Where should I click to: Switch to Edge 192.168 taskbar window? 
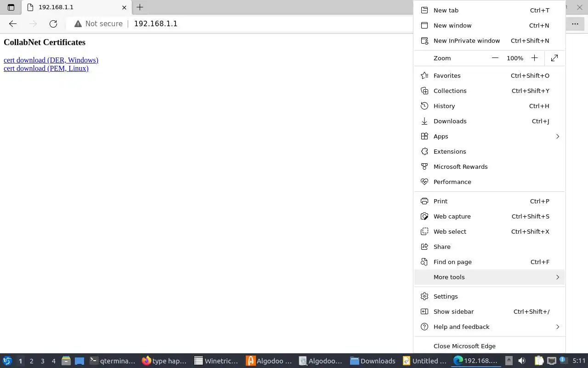tap(477, 361)
